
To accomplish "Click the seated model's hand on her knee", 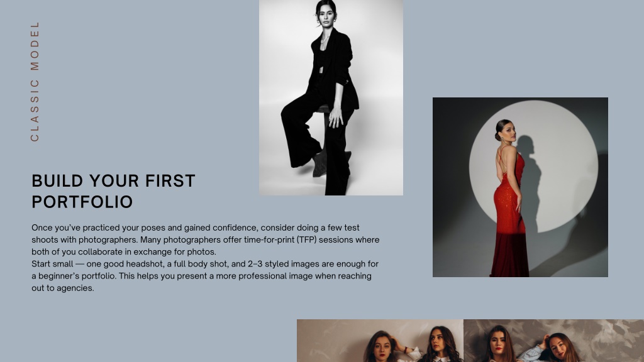I will [336, 118].
